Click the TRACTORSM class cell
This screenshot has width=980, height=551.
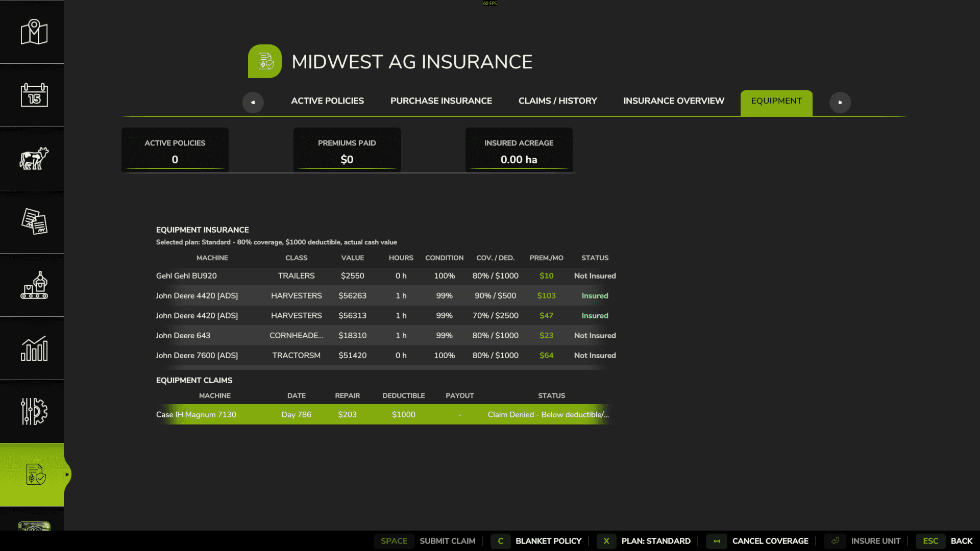[x=296, y=355]
